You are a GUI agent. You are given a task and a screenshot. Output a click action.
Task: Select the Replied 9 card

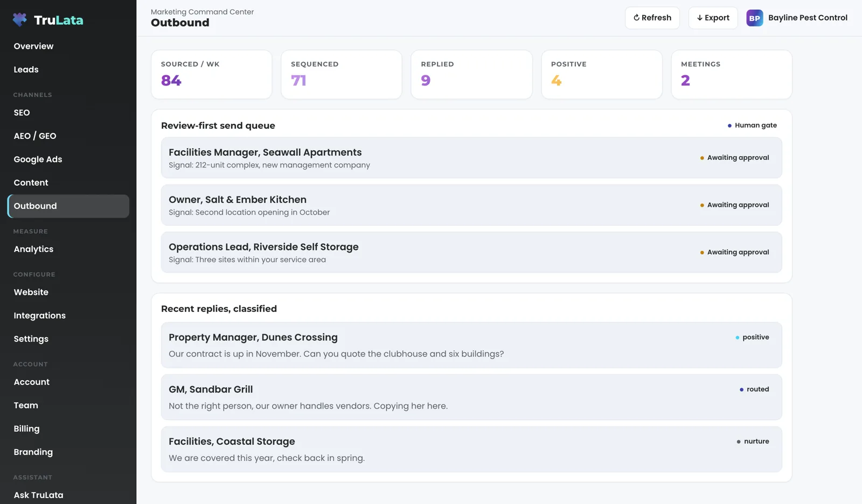pos(471,74)
